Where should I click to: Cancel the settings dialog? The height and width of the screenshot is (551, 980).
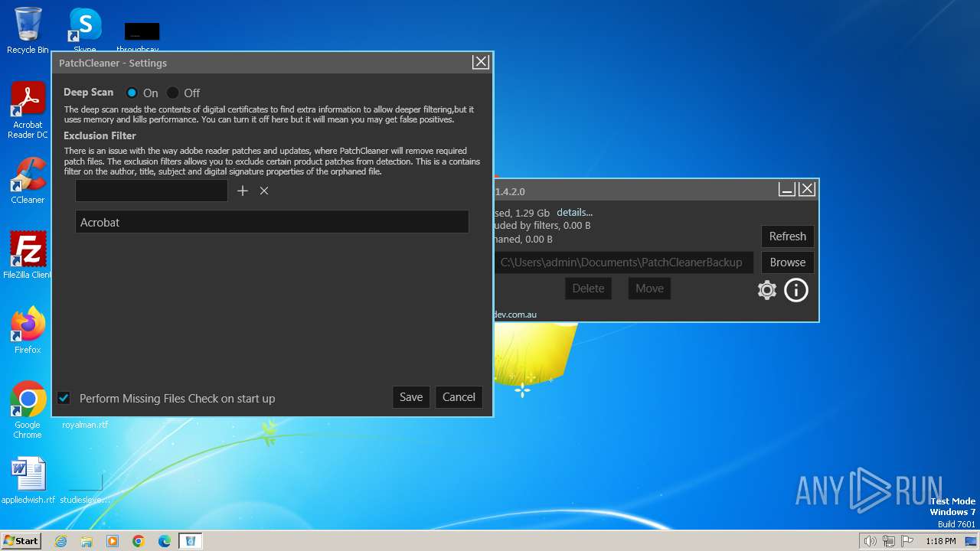pyautogui.click(x=459, y=396)
